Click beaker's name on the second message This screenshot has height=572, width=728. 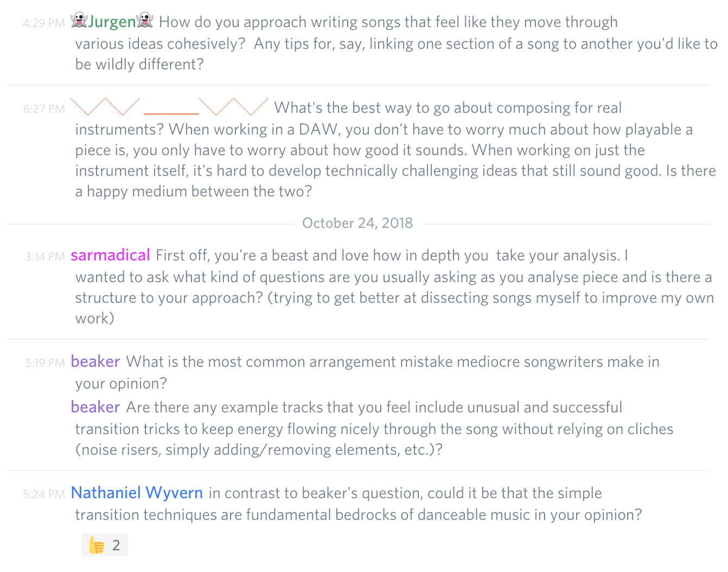point(95,407)
